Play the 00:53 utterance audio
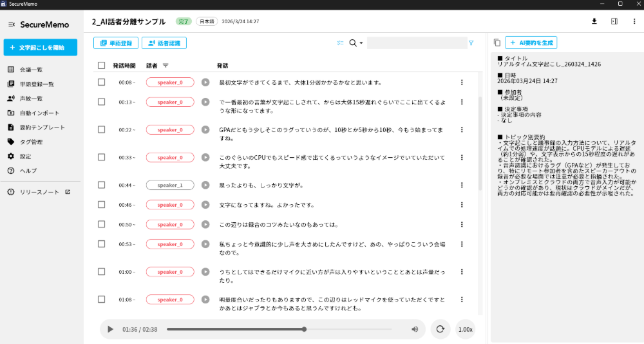The width and height of the screenshot is (644, 344). (205, 244)
